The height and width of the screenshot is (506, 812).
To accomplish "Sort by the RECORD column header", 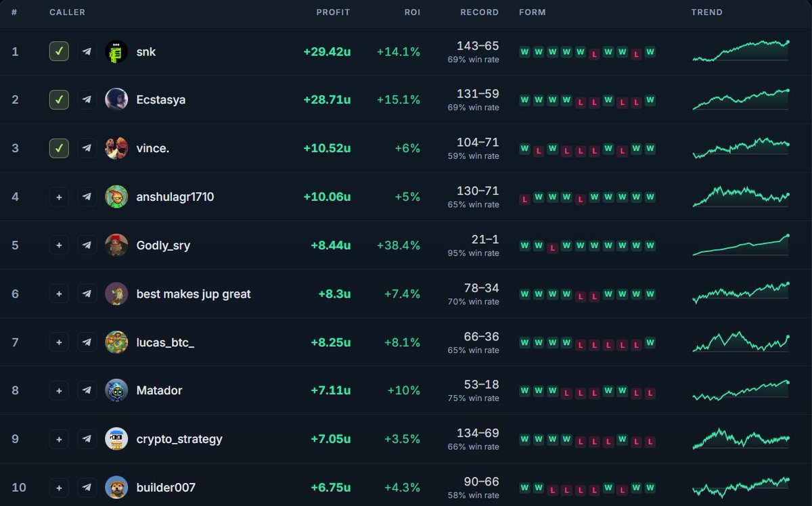I will 479,12.
